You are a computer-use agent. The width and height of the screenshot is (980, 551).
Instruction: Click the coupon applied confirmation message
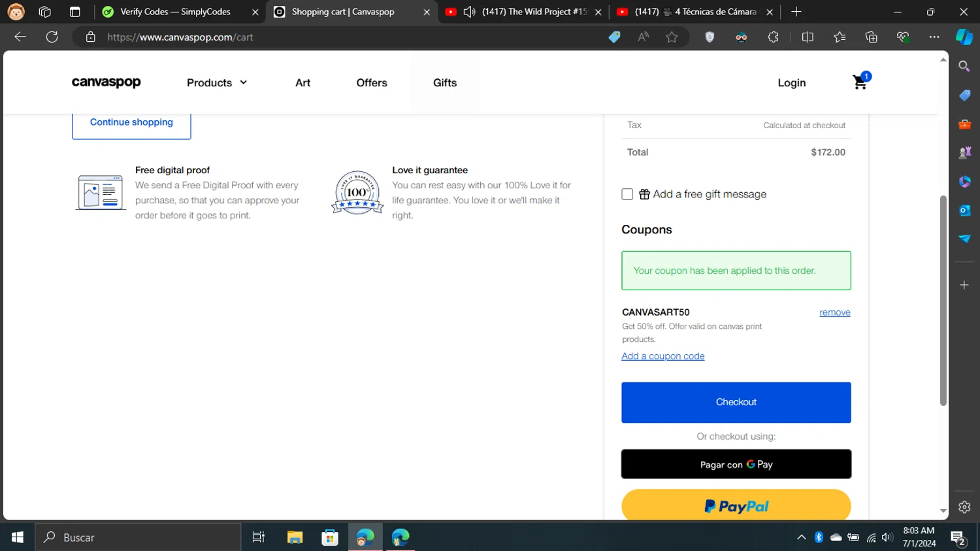736,271
